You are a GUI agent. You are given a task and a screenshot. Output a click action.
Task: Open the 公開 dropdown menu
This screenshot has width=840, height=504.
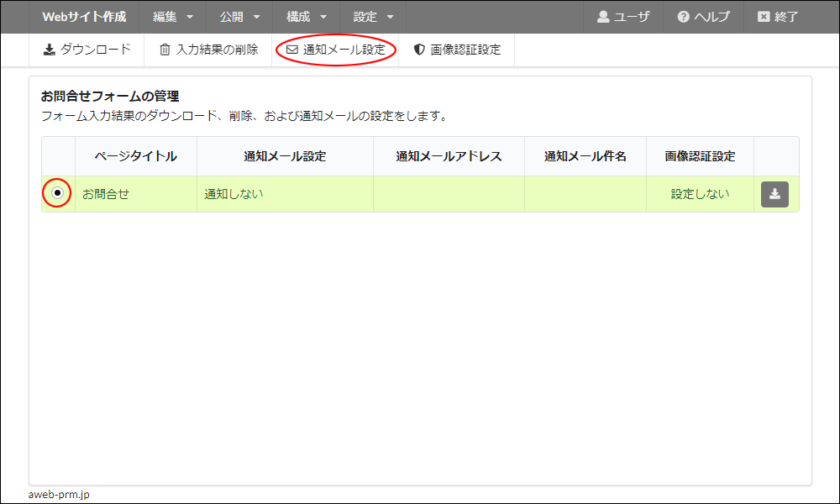[x=239, y=17]
